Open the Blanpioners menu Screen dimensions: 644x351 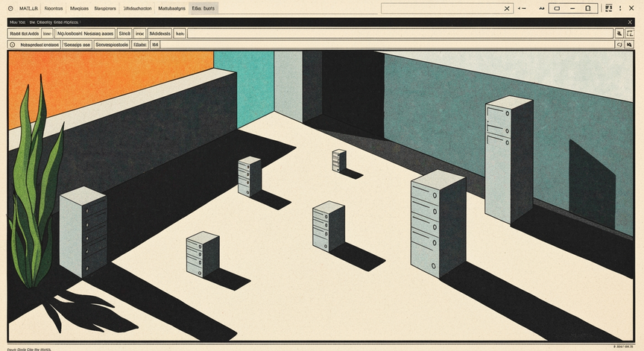coord(105,8)
